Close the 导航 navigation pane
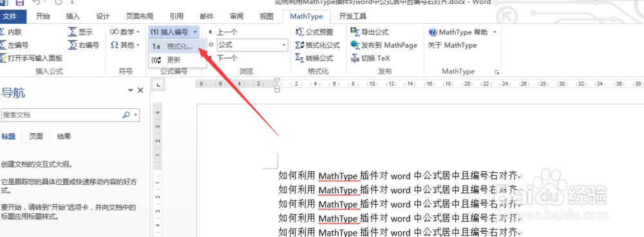This screenshot has width=644, height=237. click(x=140, y=90)
